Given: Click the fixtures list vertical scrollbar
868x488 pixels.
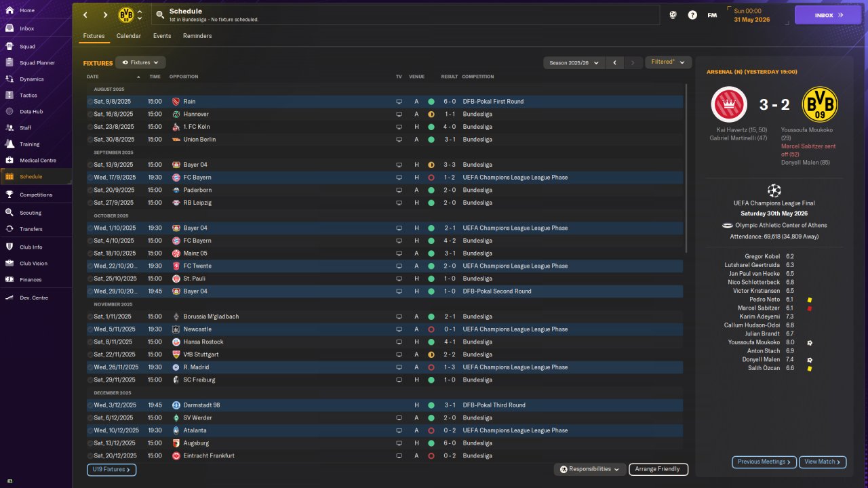Looking at the screenshot, I should [x=686, y=168].
